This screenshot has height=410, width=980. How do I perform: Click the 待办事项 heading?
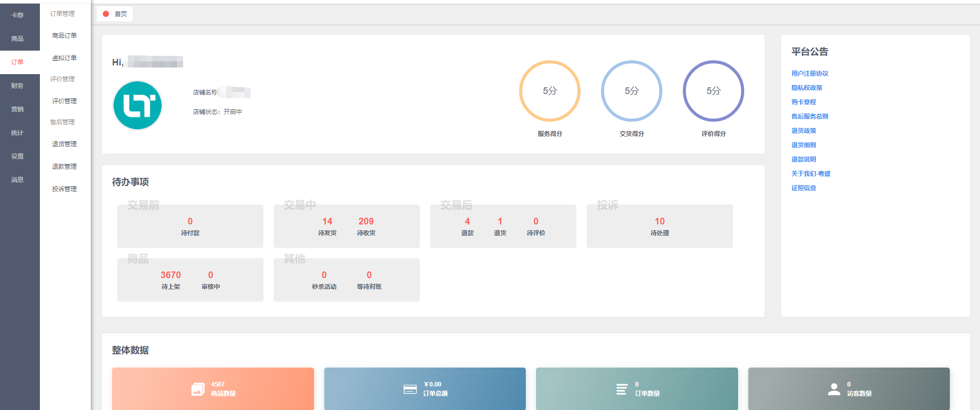pyautogui.click(x=130, y=182)
